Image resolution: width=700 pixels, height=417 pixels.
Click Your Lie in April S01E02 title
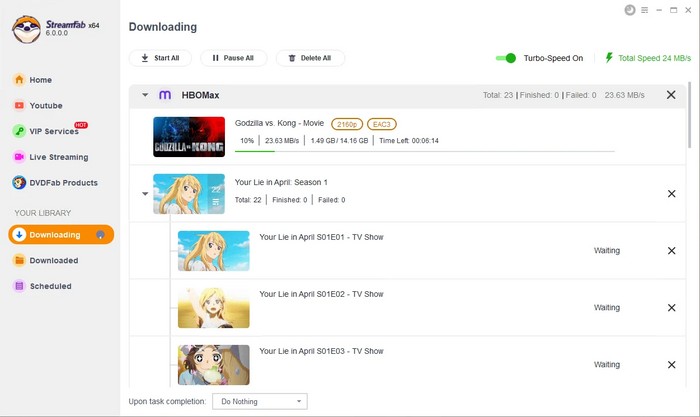(x=321, y=294)
